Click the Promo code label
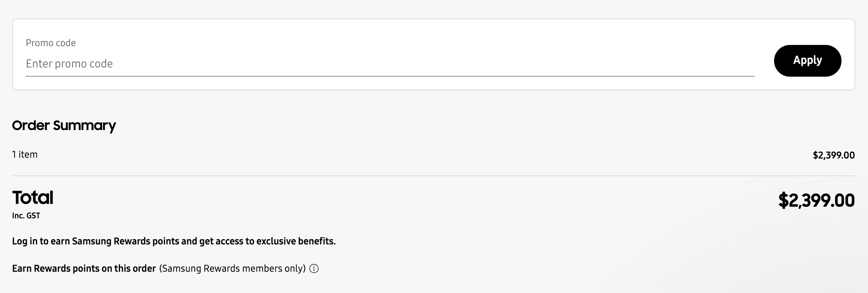The height and width of the screenshot is (293, 868). coord(51,43)
